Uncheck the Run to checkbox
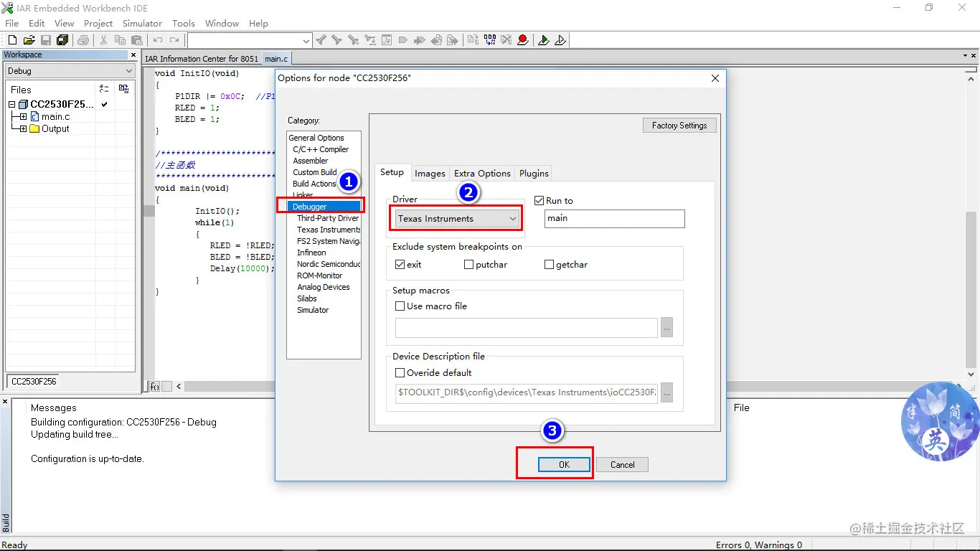 coord(540,201)
